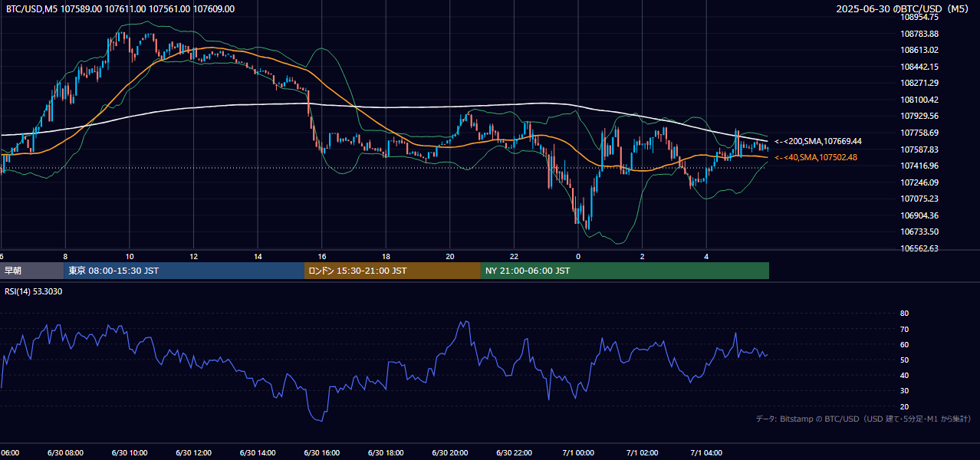Click hour tick 2 below the price chart
980x460 pixels.
click(643, 256)
